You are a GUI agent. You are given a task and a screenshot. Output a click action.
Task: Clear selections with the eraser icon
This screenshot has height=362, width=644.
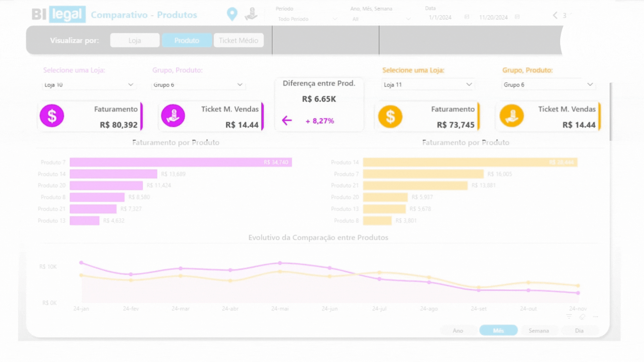(x=582, y=317)
